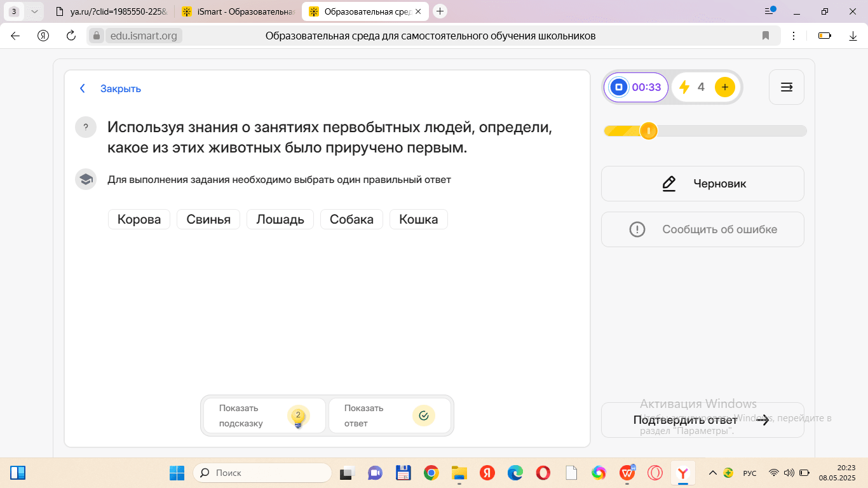This screenshot has width=868, height=488.
Task: Open browser downloads arrow
Action: point(853,36)
